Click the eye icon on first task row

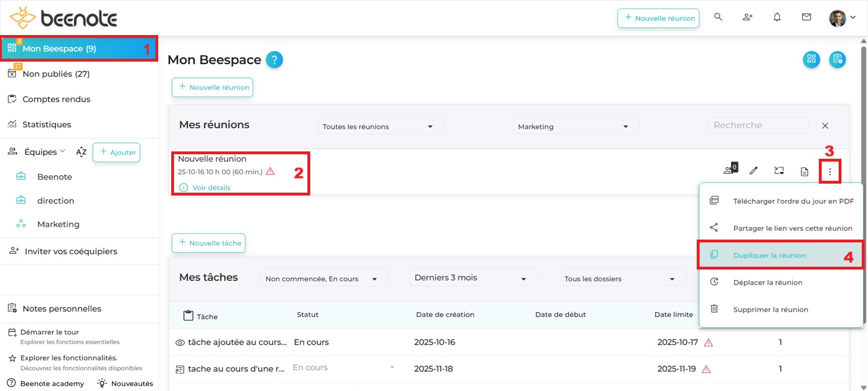click(x=180, y=342)
